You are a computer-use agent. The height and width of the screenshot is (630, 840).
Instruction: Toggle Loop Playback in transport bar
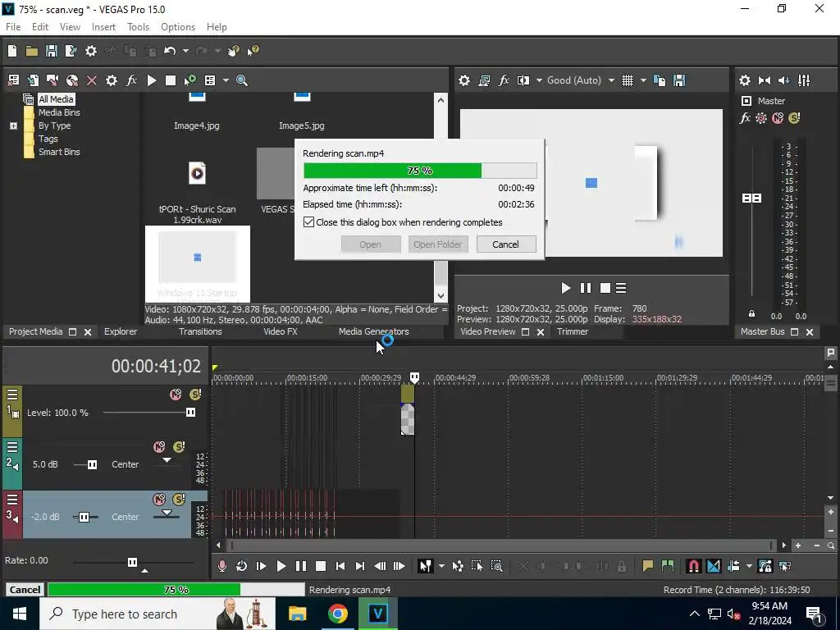pos(242,566)
